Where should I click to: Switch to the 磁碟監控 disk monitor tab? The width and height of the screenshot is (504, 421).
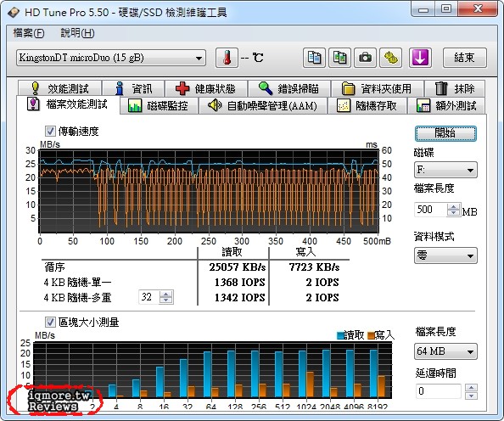159,105
